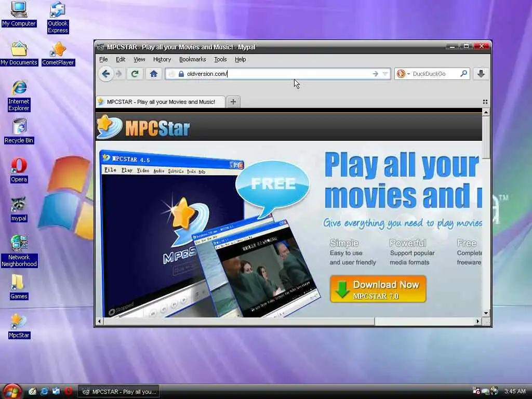Select the Outlook Express desktop icon
The width and height of the screenshot is (532, 399).
point(58,17)
